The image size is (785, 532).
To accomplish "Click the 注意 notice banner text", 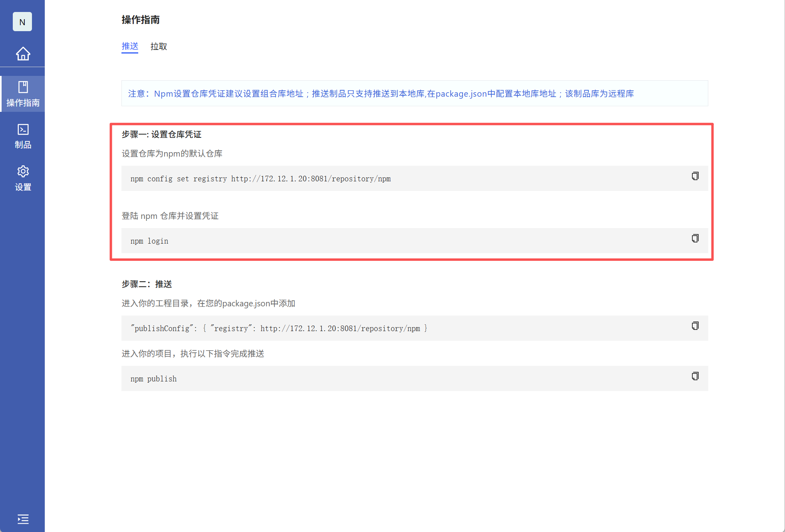I will [x=380, y=93].
